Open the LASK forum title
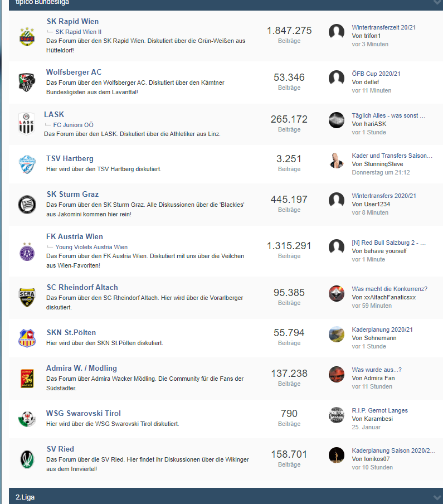This screenshot has height=504, width=443. click(x=54, y=114)
